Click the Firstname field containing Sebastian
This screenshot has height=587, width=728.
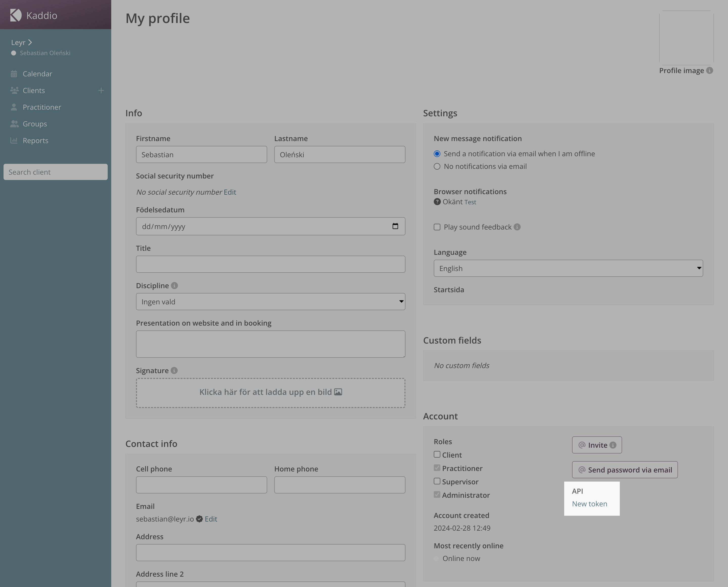pos(201,154)
